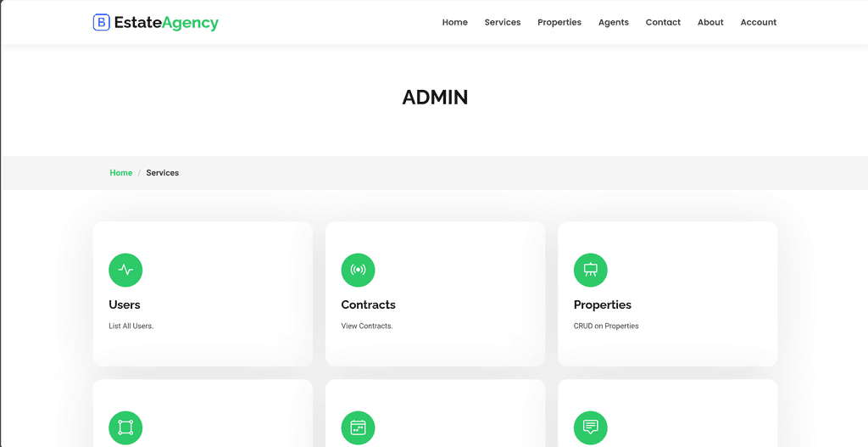Open the Agents nav menu item
The width and height of the screenshot is (868, 447).
click(614, 22)
